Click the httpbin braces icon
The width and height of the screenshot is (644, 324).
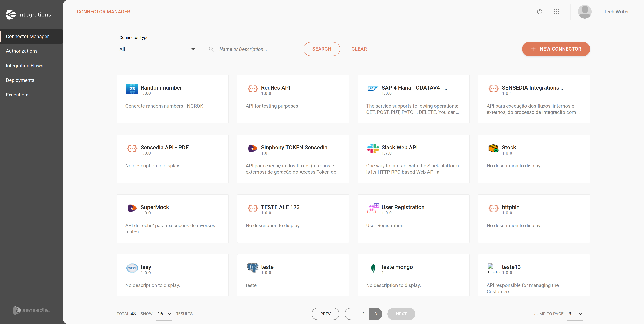tap(493, 208)
